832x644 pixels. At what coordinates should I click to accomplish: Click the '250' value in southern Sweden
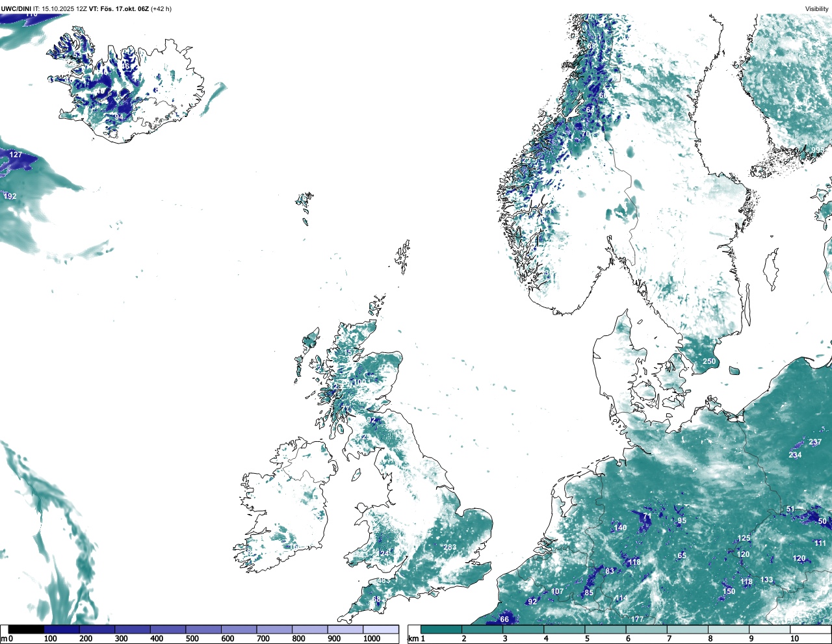point(709,362)
